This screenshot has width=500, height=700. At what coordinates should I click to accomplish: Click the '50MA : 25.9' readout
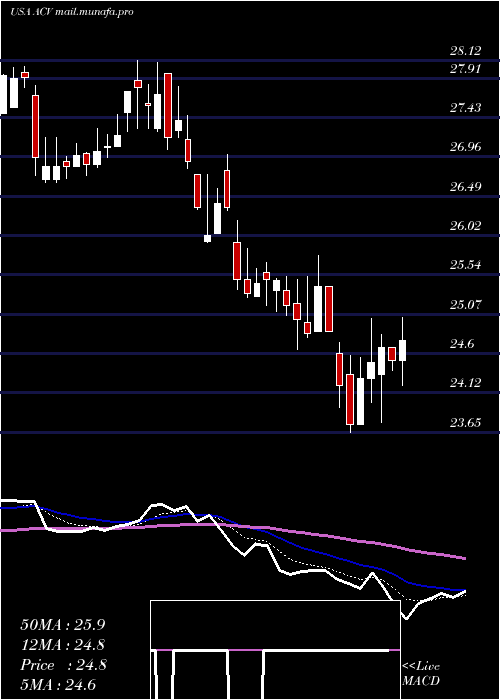[x=65, y=625]
